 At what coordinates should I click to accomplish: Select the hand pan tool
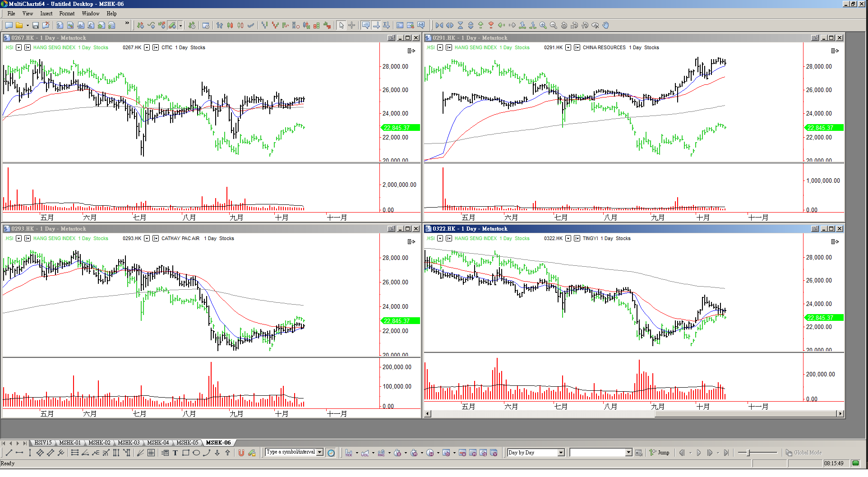point(606,26)
